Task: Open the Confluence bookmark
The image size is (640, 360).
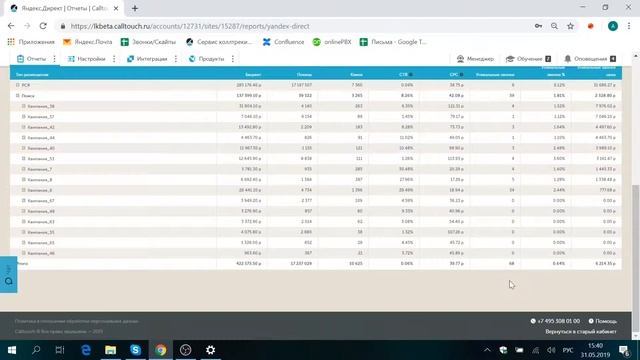Action: tap(283, 42)
